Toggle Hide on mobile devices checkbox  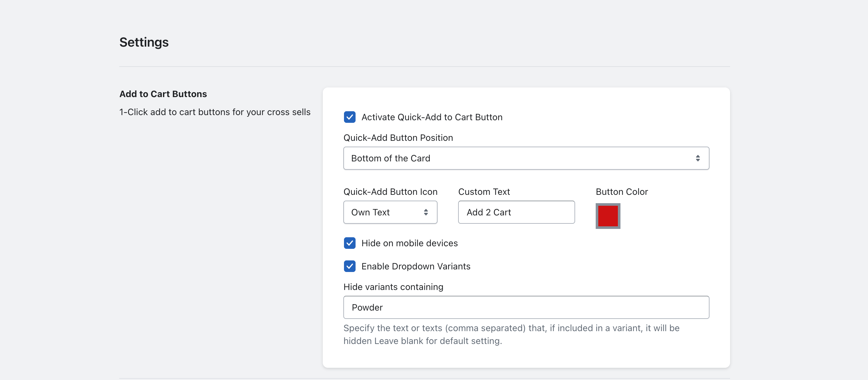(x=349, y=243)
